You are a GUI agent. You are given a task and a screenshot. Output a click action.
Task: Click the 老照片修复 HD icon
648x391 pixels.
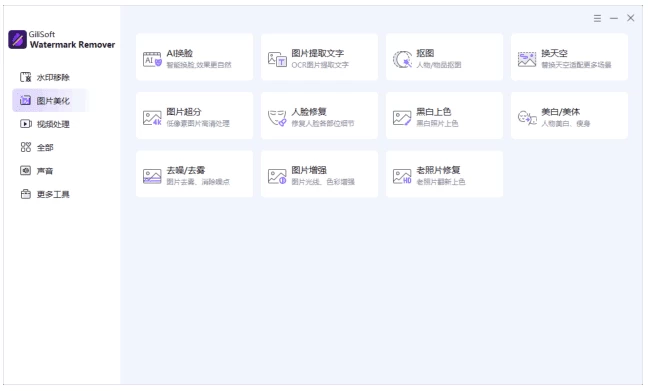pyautogui.click(x=402, y=176)
